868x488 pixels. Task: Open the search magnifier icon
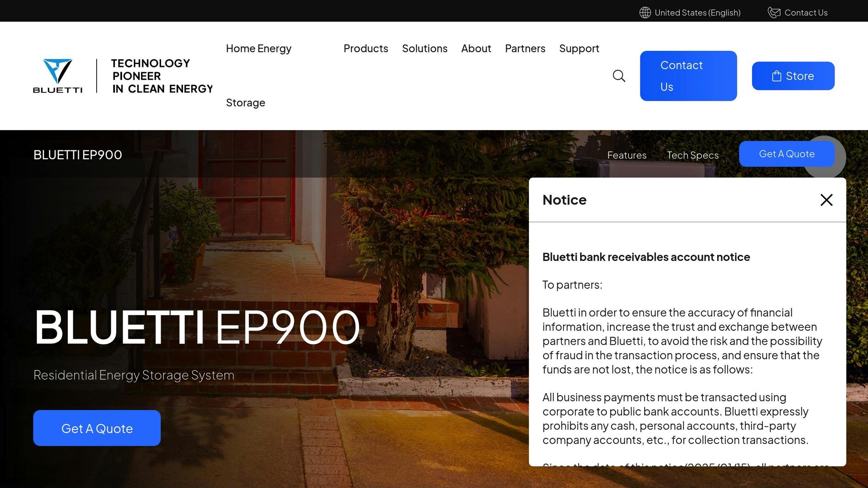(x=619, y=76)
